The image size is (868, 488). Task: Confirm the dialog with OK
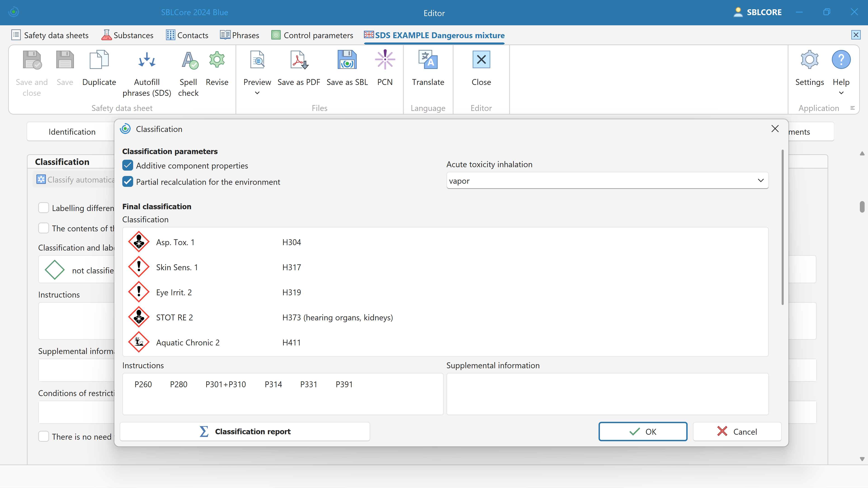(643, 432)
